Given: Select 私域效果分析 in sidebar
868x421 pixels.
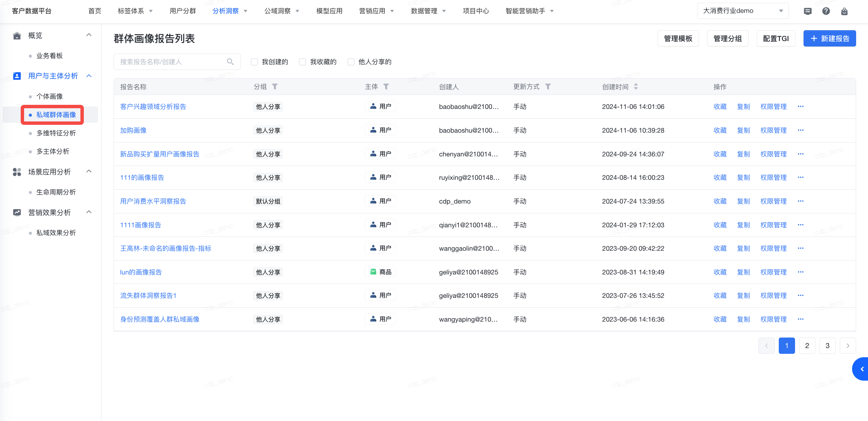Looking at the screenshot, I should (x=56, y=233).
